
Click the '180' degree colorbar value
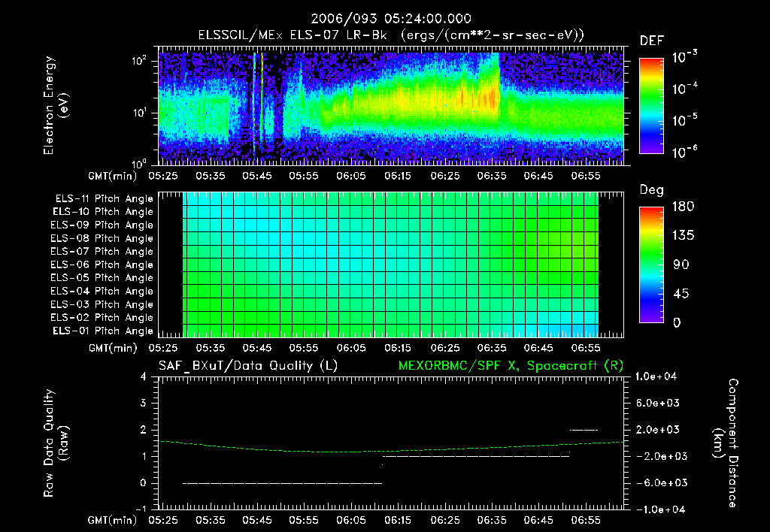tap(683, 207)
